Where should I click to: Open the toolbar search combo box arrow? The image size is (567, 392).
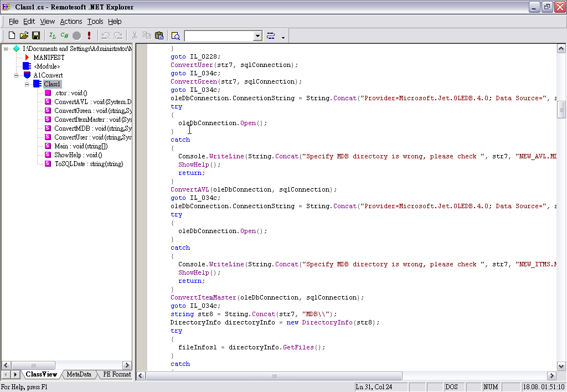[x=257, y=36]
